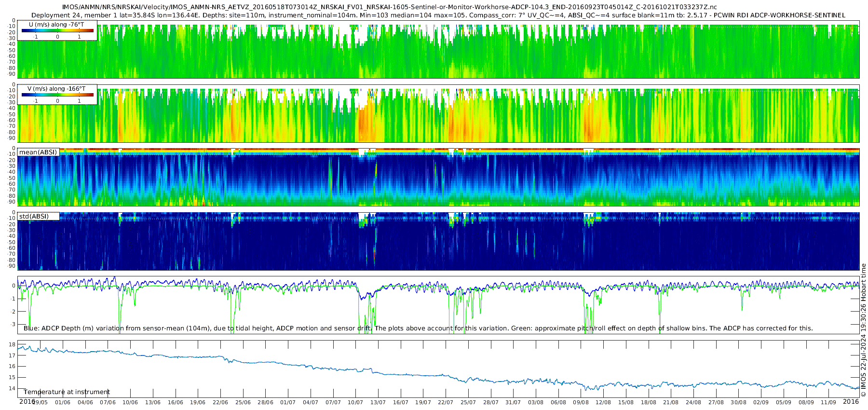Click the 04/06 date tick label
868x410 pixels.
pyautogui.click(x=85, y=402)
